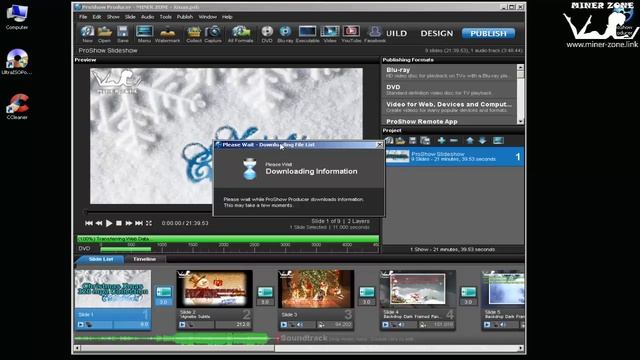The height and width of the screenshot is (360, 640).
Task: Click Publishing Formats scroll-down arrow
Action: [520, 121]
